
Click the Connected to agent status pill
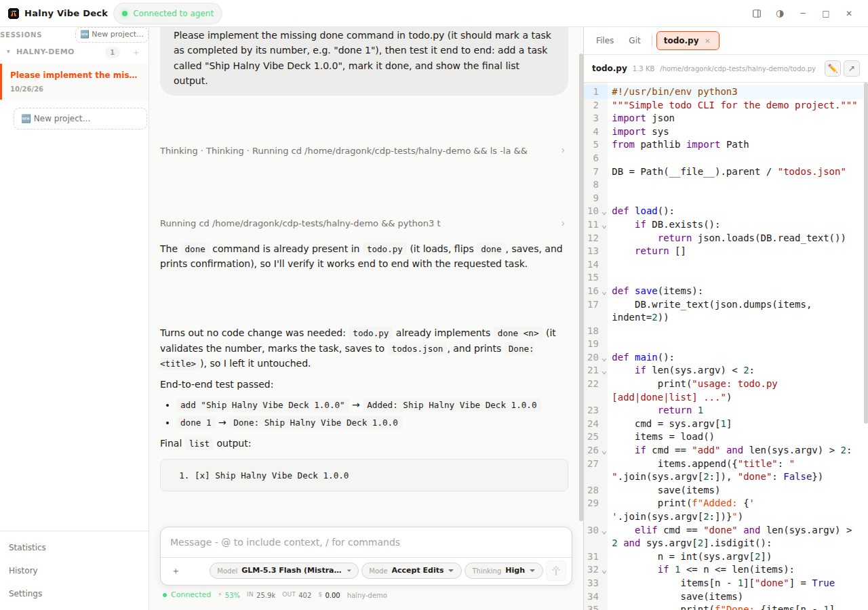click(x=167, y=14)
